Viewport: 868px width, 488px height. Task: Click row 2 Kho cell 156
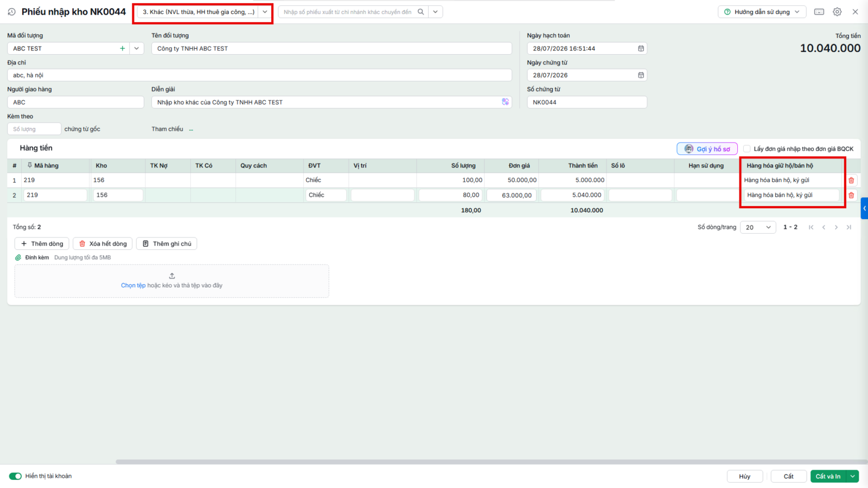coord(118,195)
